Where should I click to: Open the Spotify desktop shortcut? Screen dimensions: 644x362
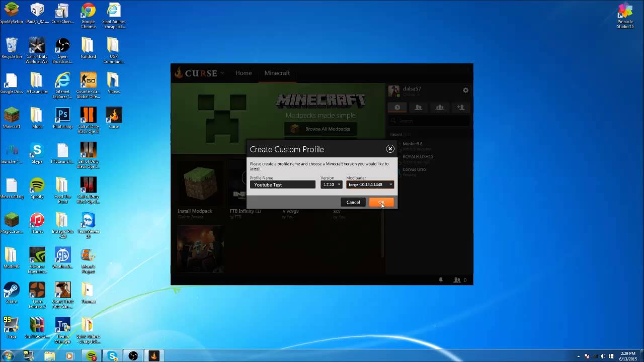37,188
